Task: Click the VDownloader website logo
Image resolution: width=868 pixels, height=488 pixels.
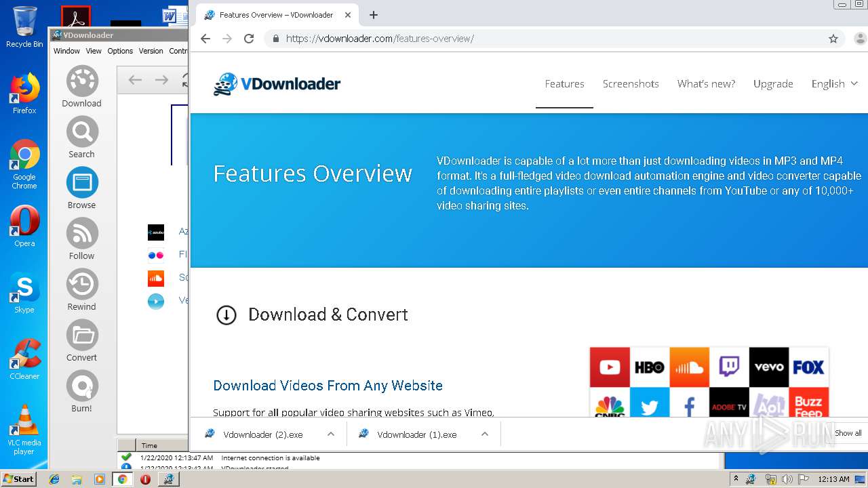Action: tap(277, 84)
